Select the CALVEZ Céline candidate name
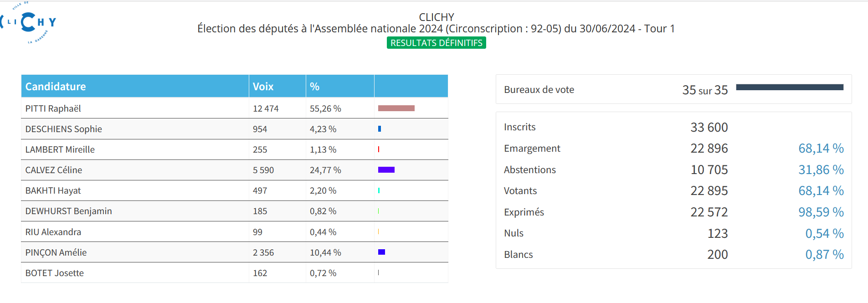Image resolution: width=868 pixels, height=303 pixels. point(54,170)
